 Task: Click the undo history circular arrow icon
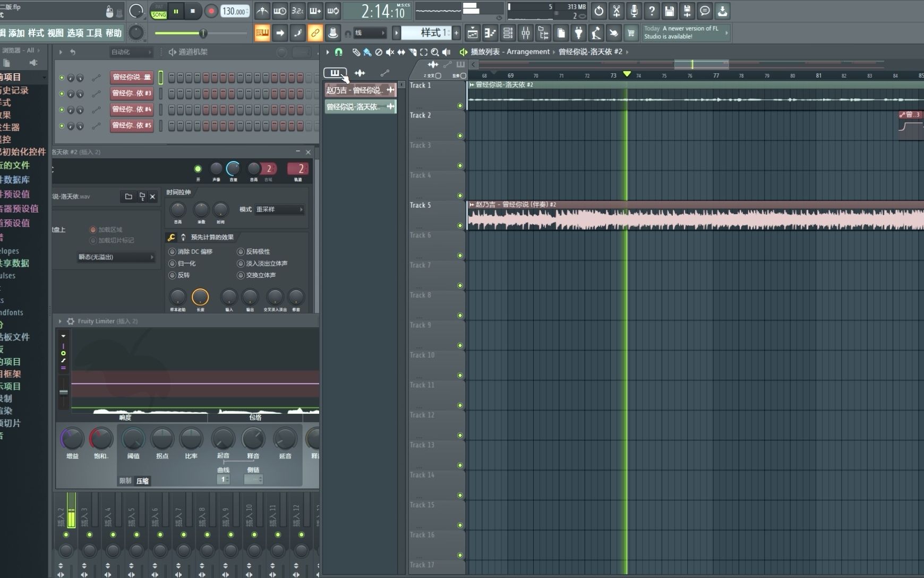598,11
